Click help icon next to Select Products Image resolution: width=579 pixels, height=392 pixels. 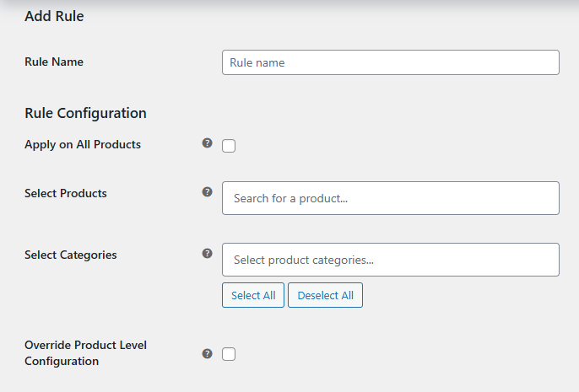[207, 192]
